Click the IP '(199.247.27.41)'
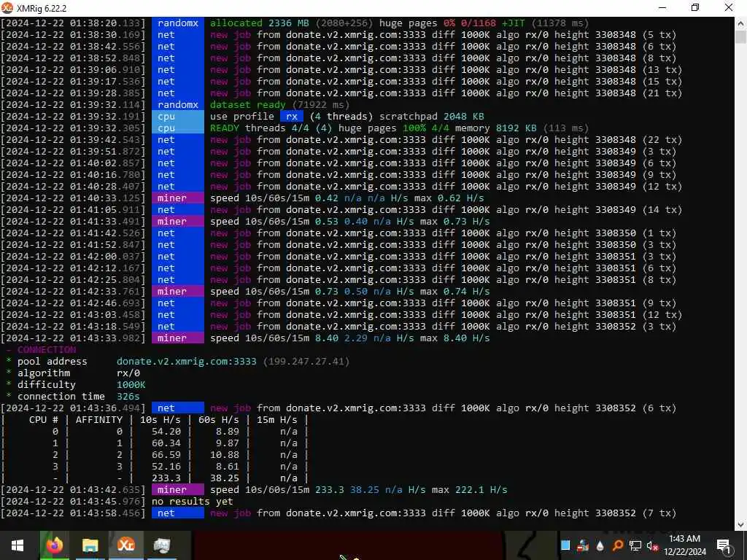 [306, 362]
